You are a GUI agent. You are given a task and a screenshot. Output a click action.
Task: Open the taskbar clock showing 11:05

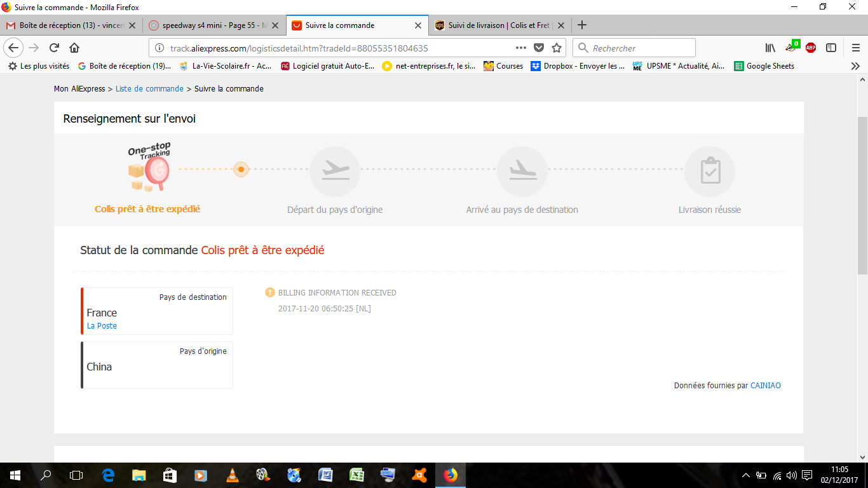coord(839,475)
